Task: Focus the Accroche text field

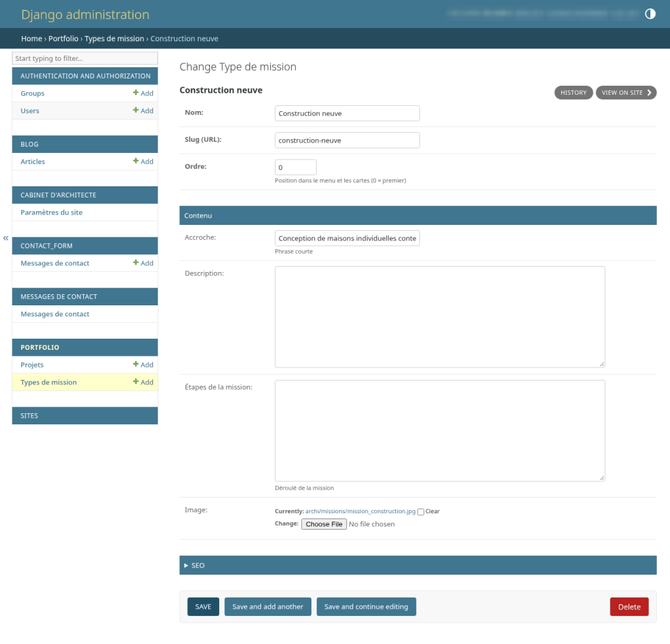Action: point(347,238)
